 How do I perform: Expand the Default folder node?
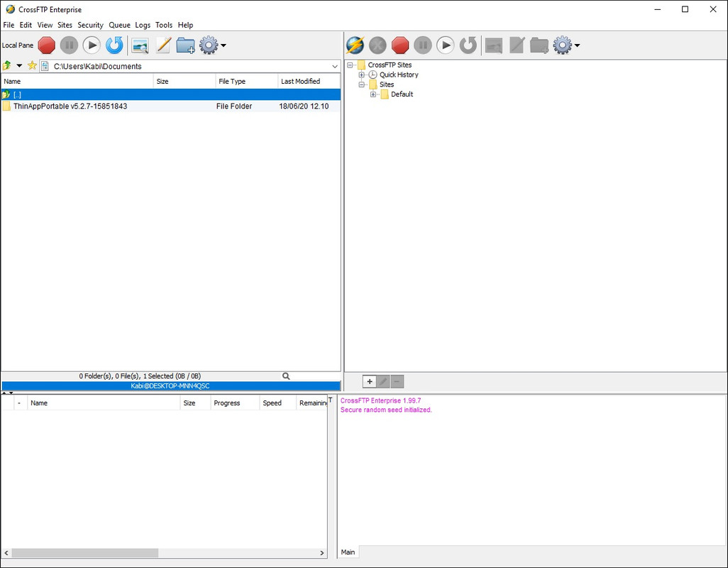373,94
